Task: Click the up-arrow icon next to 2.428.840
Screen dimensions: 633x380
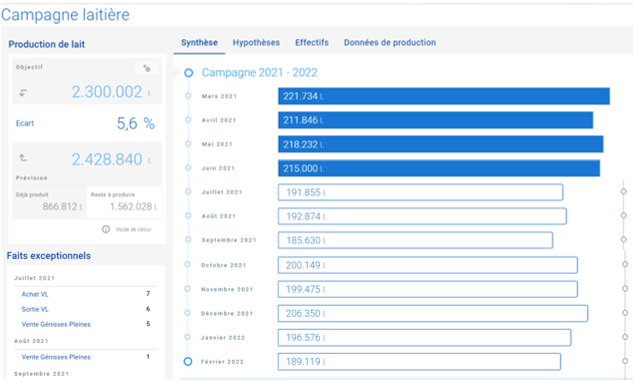Action: [x=23, y=158]
